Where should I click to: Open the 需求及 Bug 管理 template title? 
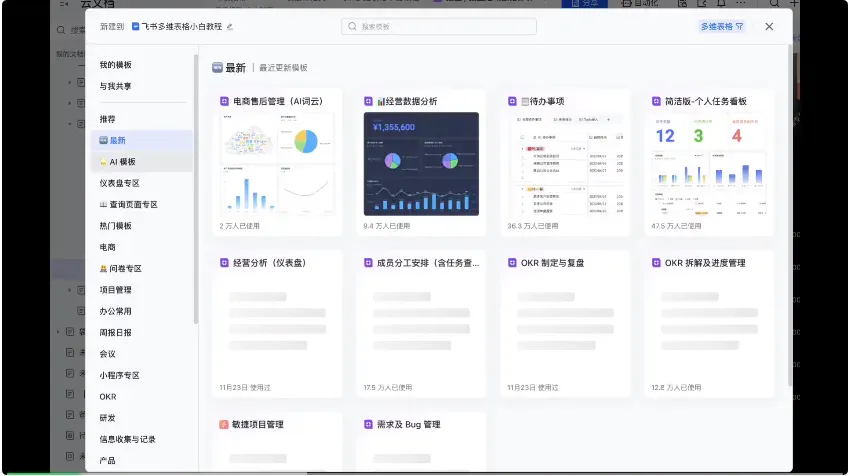point(408,425)
